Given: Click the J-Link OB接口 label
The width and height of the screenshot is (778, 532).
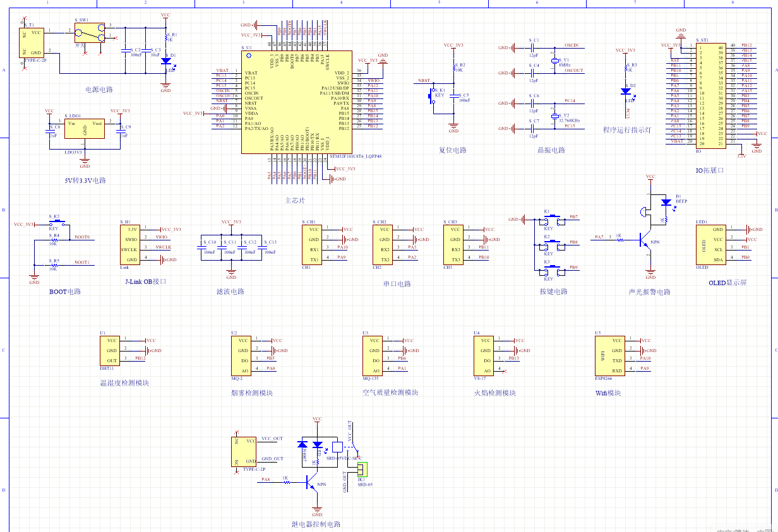Looking at the screenshot, I should (145, 281).
